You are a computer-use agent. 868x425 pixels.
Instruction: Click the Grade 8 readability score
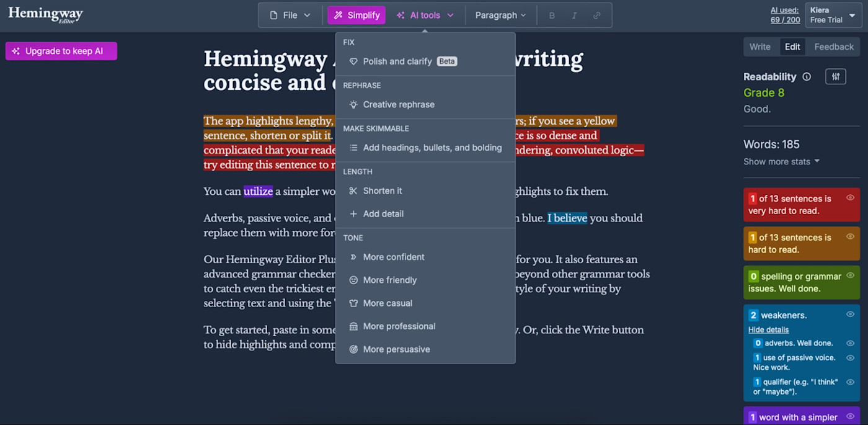[764, 93]
